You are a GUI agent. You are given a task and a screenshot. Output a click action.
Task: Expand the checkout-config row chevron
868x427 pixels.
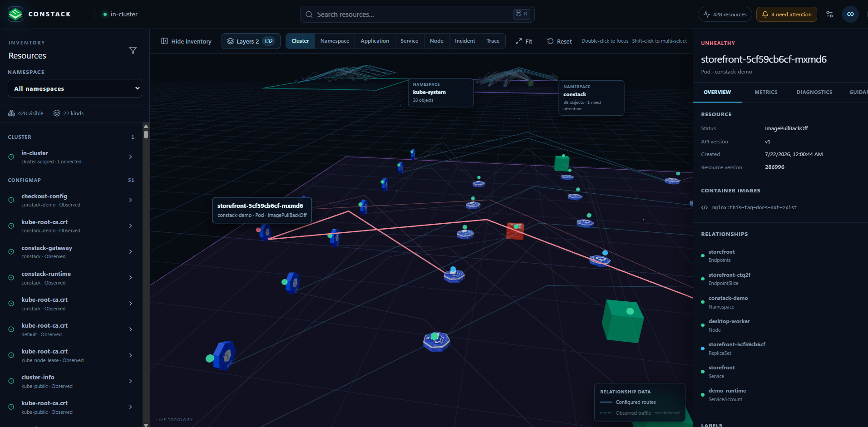[131, 200]
